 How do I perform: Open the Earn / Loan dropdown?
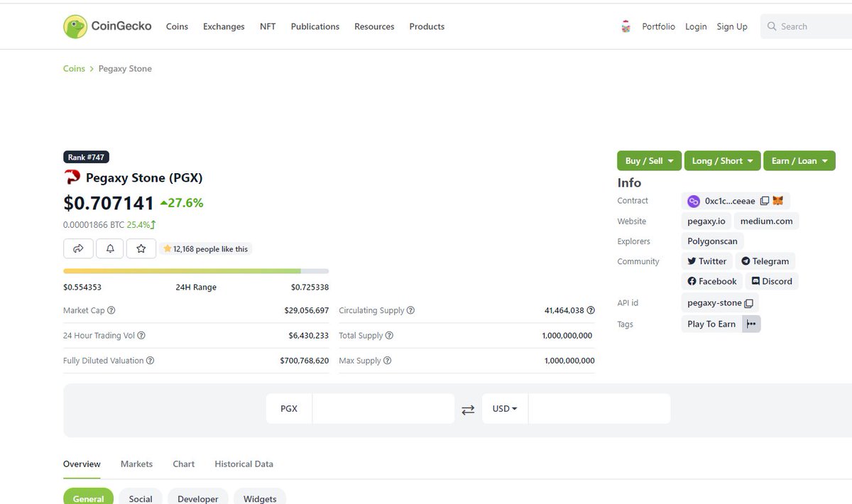click(x=799, y=160)
